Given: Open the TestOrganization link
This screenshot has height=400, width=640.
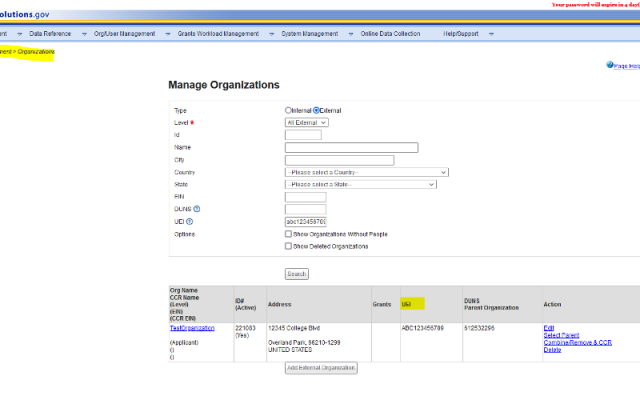Looking at the screenshot, I should pos(192,328).
